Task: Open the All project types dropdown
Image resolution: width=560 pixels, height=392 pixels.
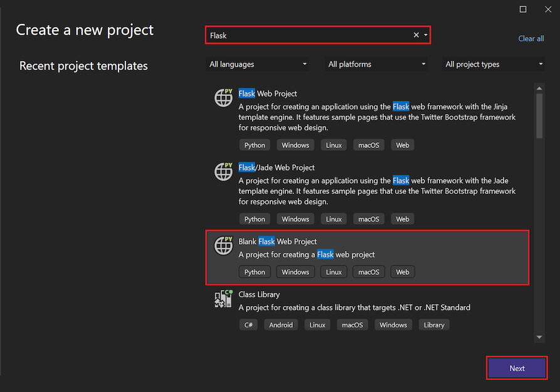Action: coord(493,64)
